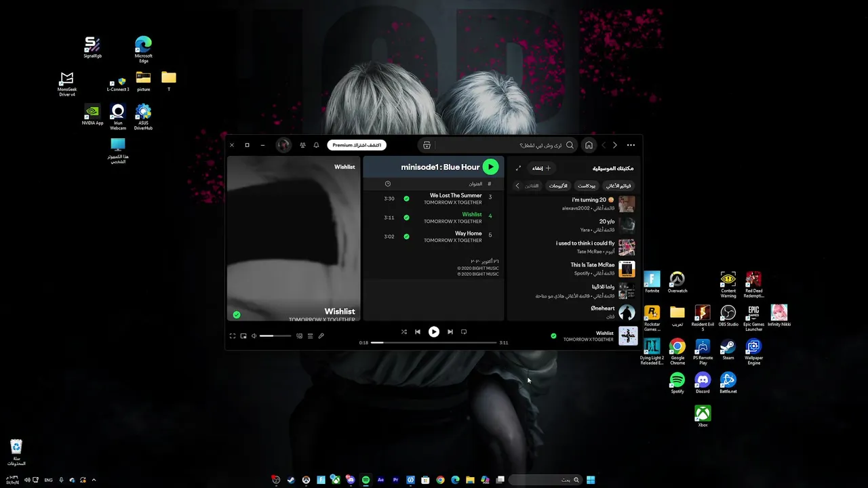Viewport: 868px width, 488px height.
Task: Click the Spotify icon in taskbar
Action: (x=366, y=480)
